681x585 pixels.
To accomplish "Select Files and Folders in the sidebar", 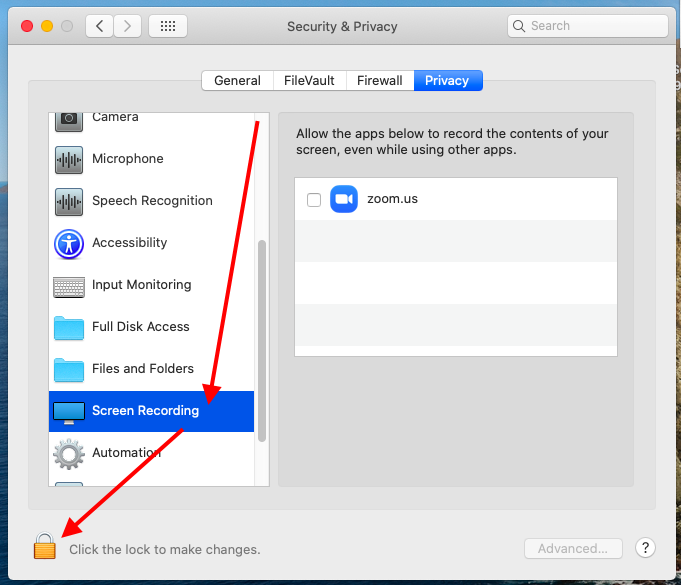I will pyautogui.click(x=142, y=369).
